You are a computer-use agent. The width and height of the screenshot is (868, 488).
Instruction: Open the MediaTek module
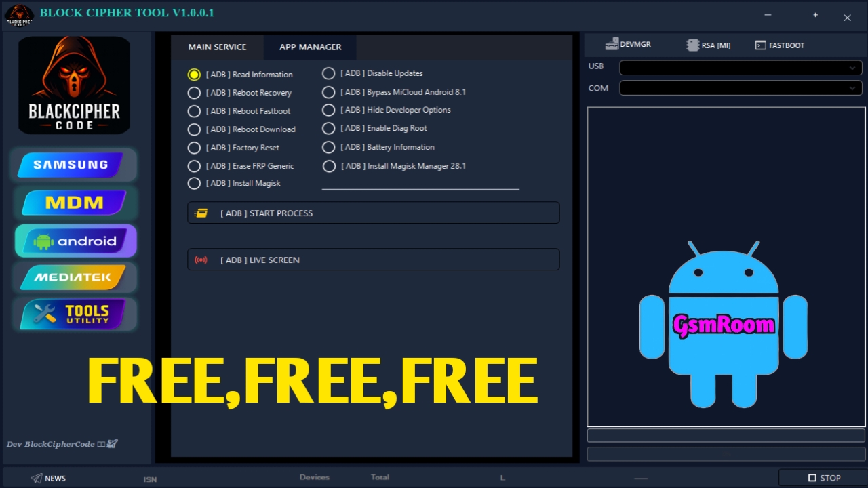point(73,277)
